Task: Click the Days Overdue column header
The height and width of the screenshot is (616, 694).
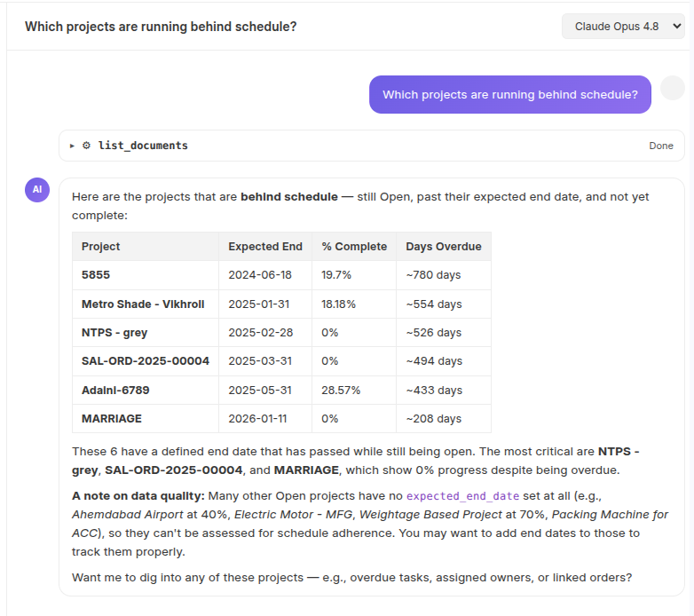Action: pyautogui.click(x=444, y=247)
